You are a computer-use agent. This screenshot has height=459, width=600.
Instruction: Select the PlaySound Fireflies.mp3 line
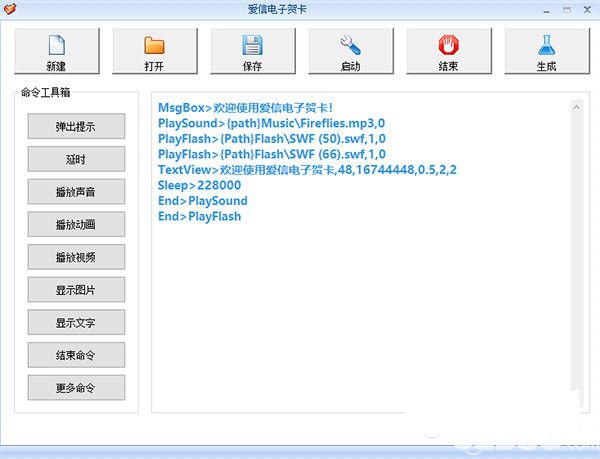click(271, 123)
